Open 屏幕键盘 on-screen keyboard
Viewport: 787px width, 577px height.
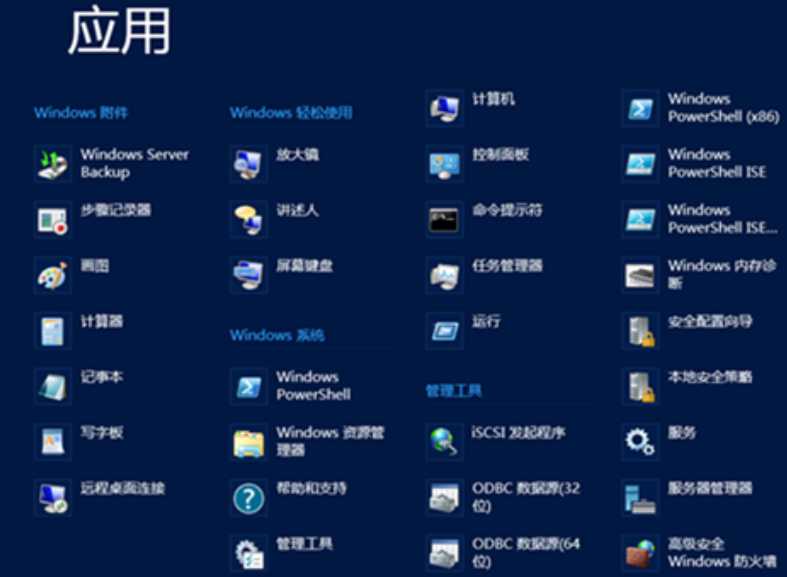tap(282, 275)
